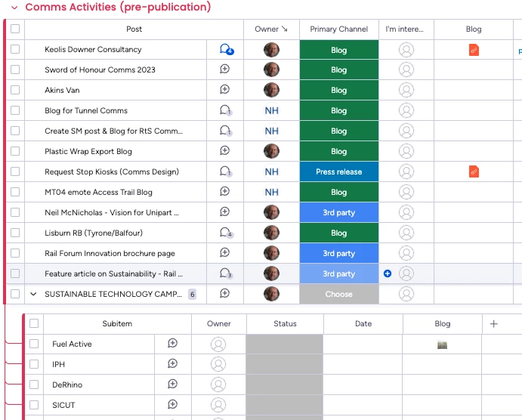
Task: Open updates for Request Stop Kiosks row
Action: (x=225, y=171)
